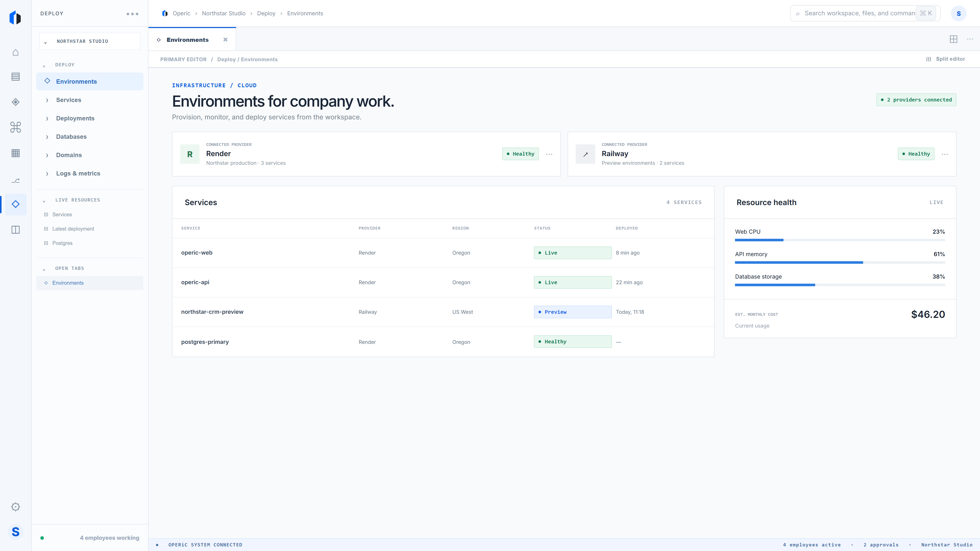Open settings gear in left rail
Image resolution: width=980 pixels, height=551 pixels.
pyautogui.click(x=16, y=507)
